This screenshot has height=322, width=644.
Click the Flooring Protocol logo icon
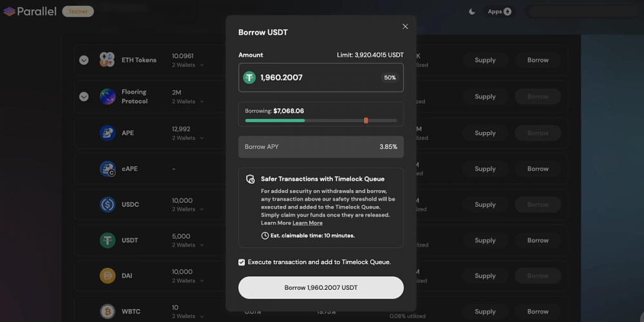[x=108, y=97]
